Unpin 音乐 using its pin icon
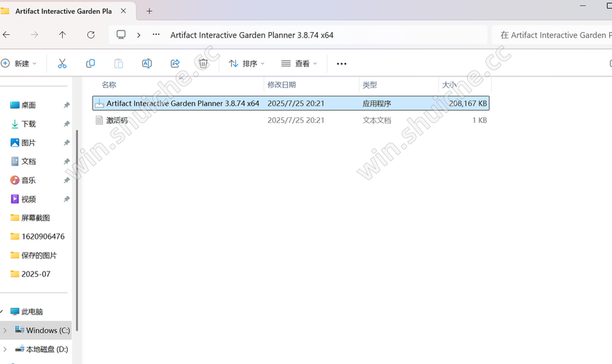Screen dimensions: 612x364 pos(67,181)
